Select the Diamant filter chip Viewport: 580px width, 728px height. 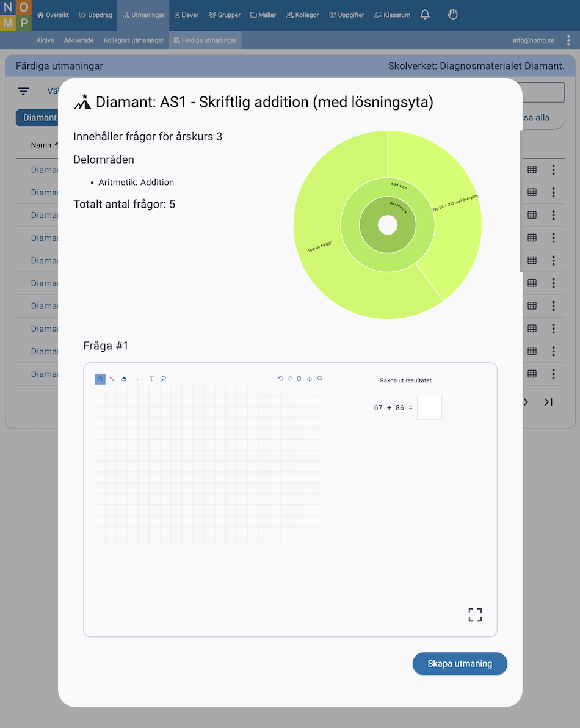[x=38, y=118]
